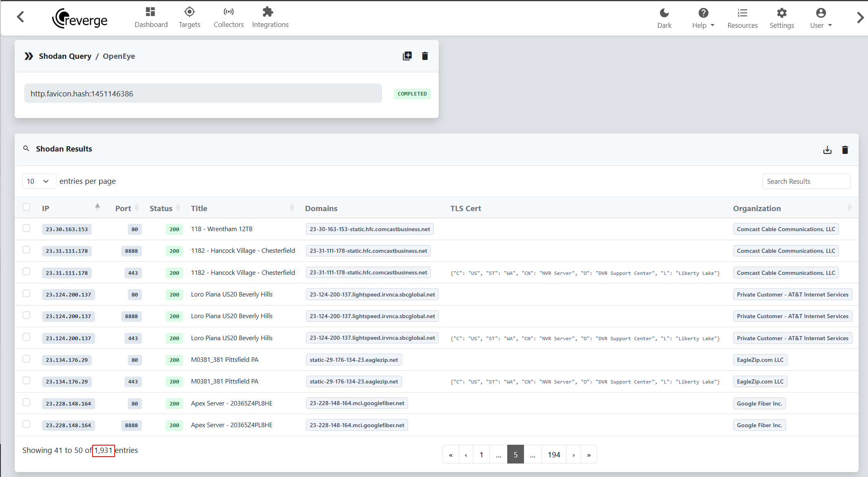Check the row for 23.30.163.153

(27, 228)
